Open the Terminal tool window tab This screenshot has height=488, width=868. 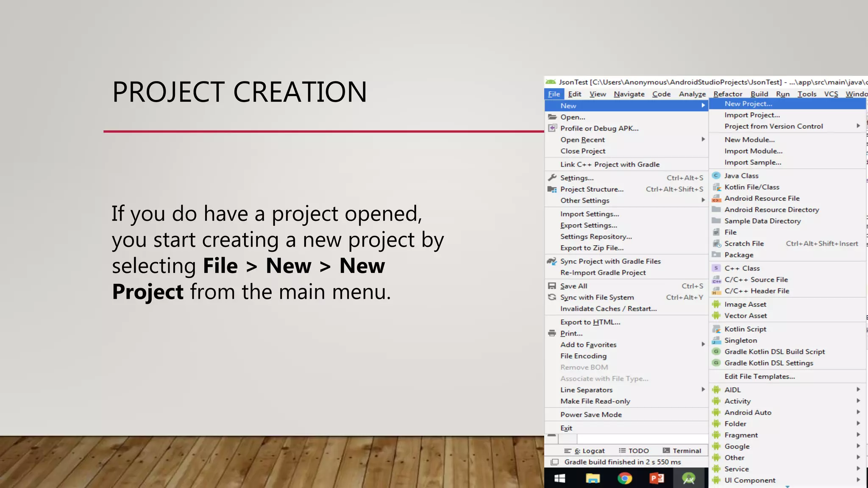[682, 451]
